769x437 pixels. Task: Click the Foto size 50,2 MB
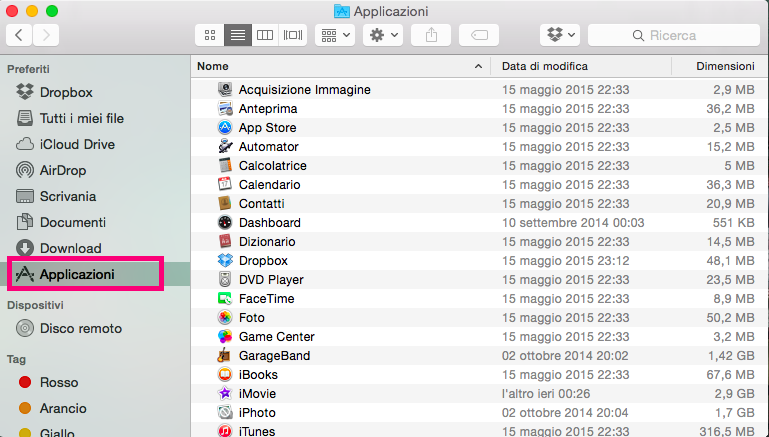730,317
